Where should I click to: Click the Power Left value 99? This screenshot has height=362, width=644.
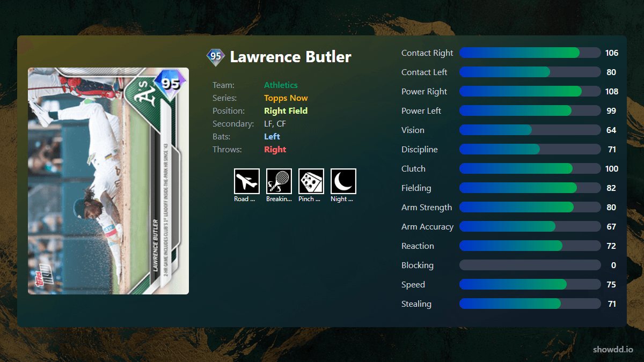click(612, 110)
